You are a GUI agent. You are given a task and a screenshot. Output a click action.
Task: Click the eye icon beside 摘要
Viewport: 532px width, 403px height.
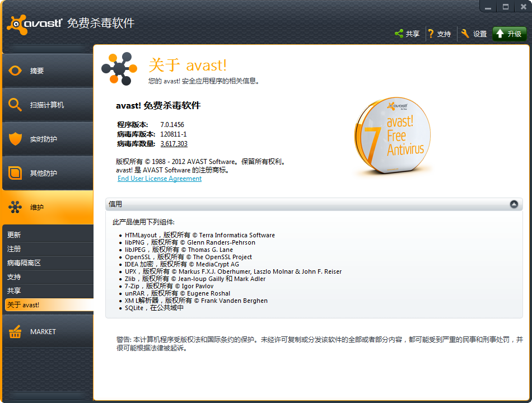click(x=15, y=71)
